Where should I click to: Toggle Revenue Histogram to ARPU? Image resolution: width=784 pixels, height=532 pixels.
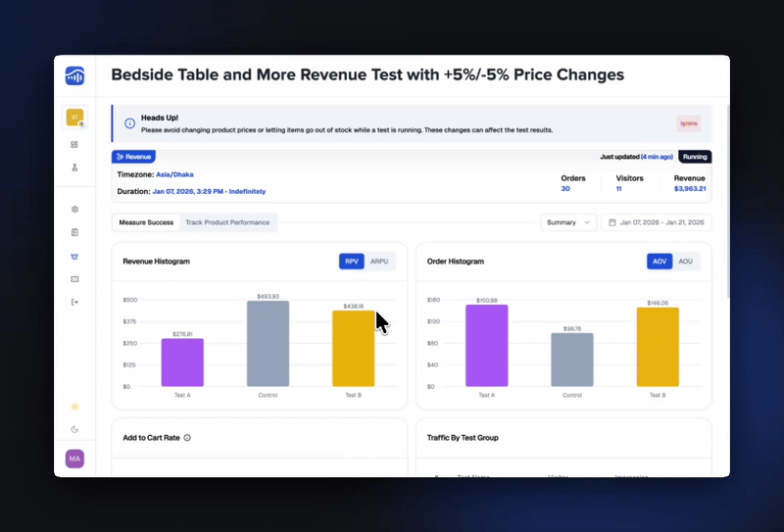(380, 262)
